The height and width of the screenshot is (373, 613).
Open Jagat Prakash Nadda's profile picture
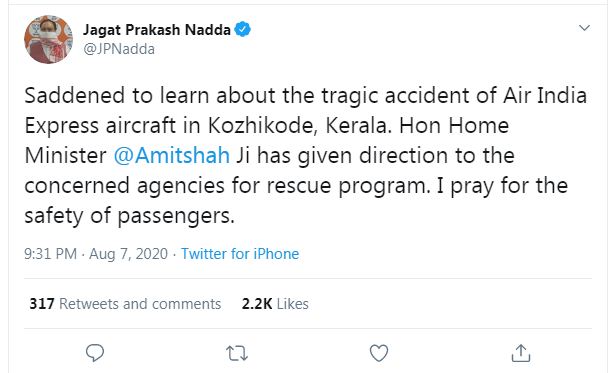click(48, 39)
